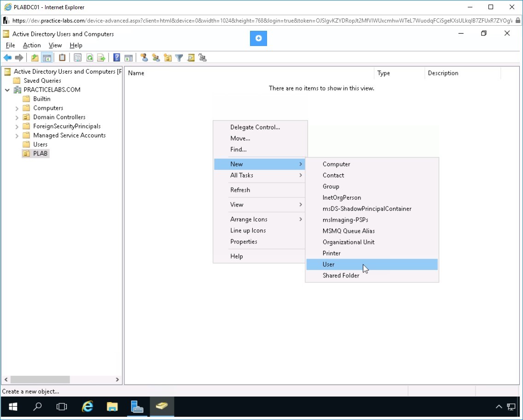Choose Help in the context menu
Screen dimensions: 523x420
pyautogui.click(x=260, y=256)
